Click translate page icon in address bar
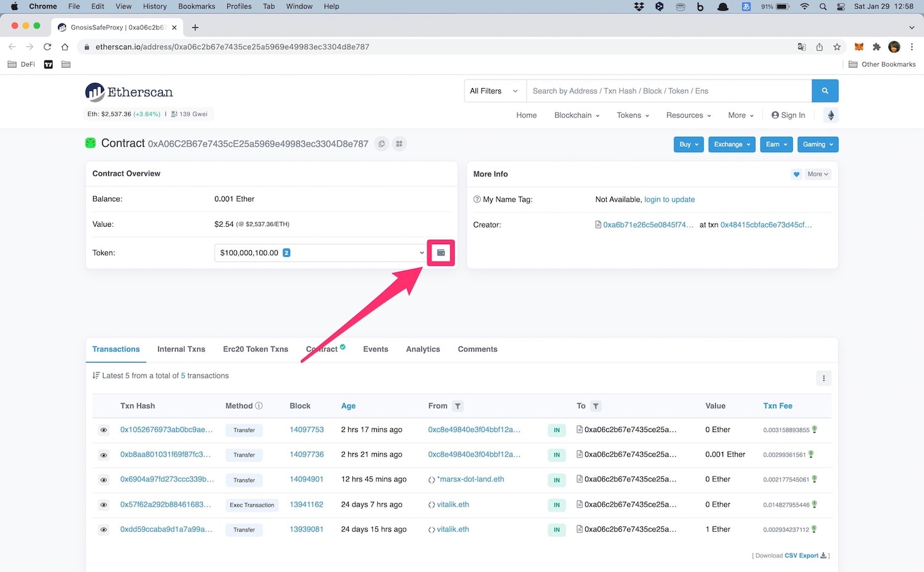Image resolution: width=924 pixels, height=572 pixels. tap(801, 47)
